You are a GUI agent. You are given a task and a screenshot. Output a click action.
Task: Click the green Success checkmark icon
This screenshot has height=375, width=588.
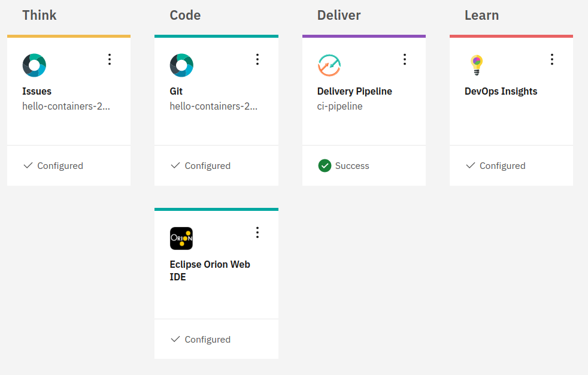click(325, 165)
